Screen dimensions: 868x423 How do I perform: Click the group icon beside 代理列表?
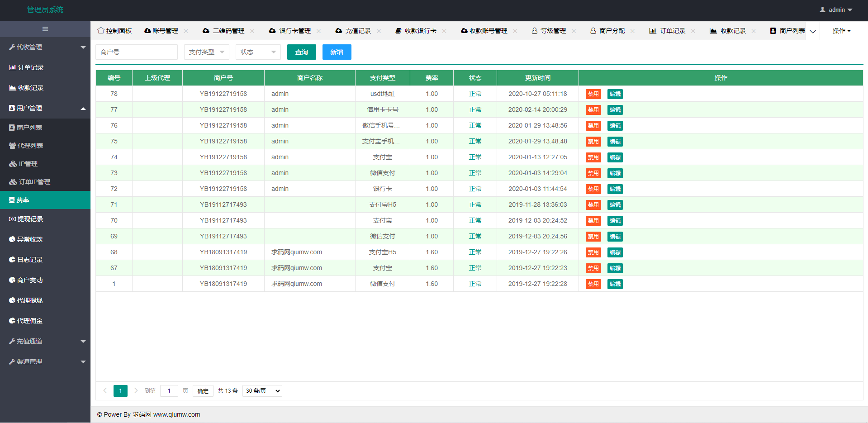(x=12, y=146)
